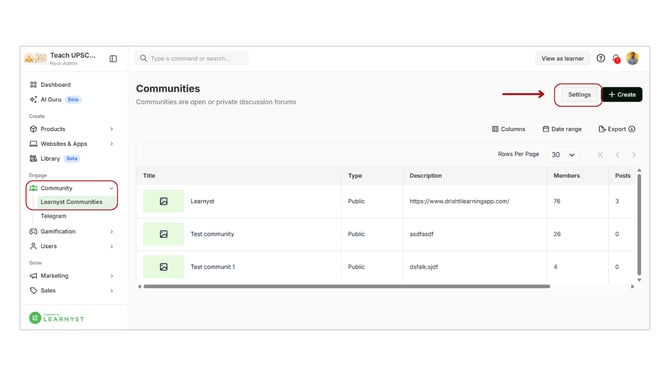Image resolution: width=670 pixels, height=376 pixels.
Task: Click the command search input field
Action: pos(192,59)
